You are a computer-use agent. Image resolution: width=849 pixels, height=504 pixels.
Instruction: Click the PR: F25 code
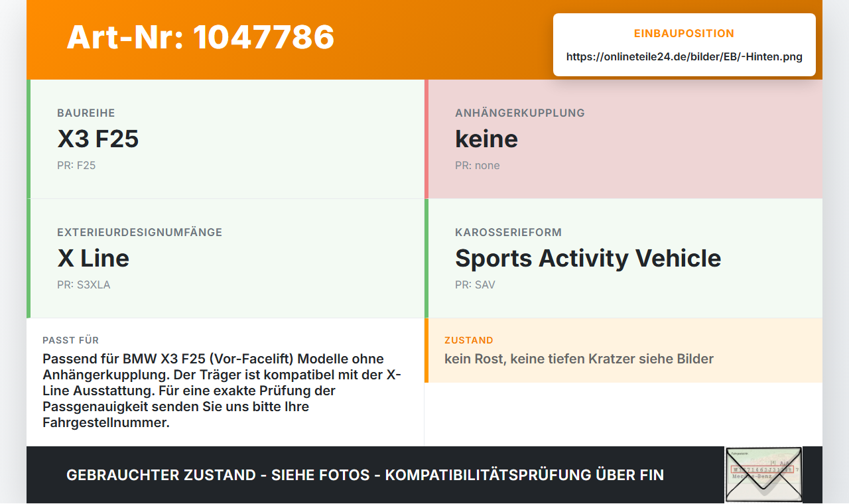(x=76, y=165)
